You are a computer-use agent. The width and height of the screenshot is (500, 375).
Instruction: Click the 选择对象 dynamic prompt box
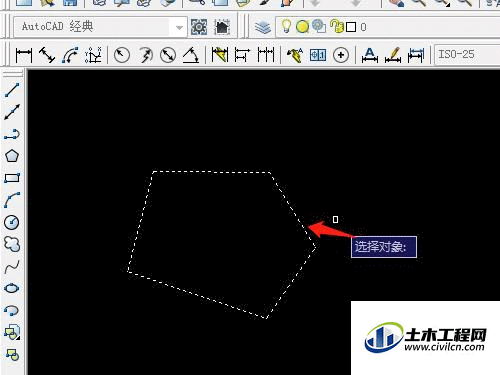(x=384, y=247)
